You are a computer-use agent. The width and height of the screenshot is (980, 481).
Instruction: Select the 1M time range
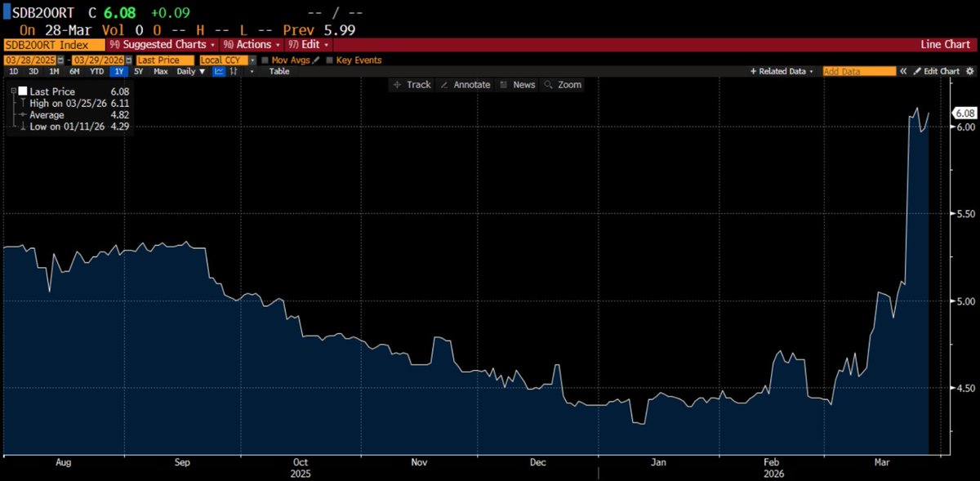[x=54, y=72]
